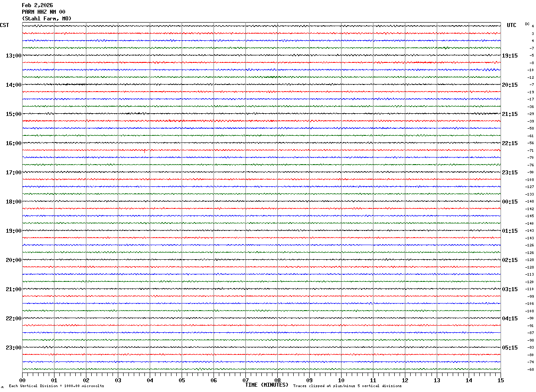Click minute tick label 10 on axis
Image resolution: width=536 pixels, height=392 pixels.
coord(341,380)
